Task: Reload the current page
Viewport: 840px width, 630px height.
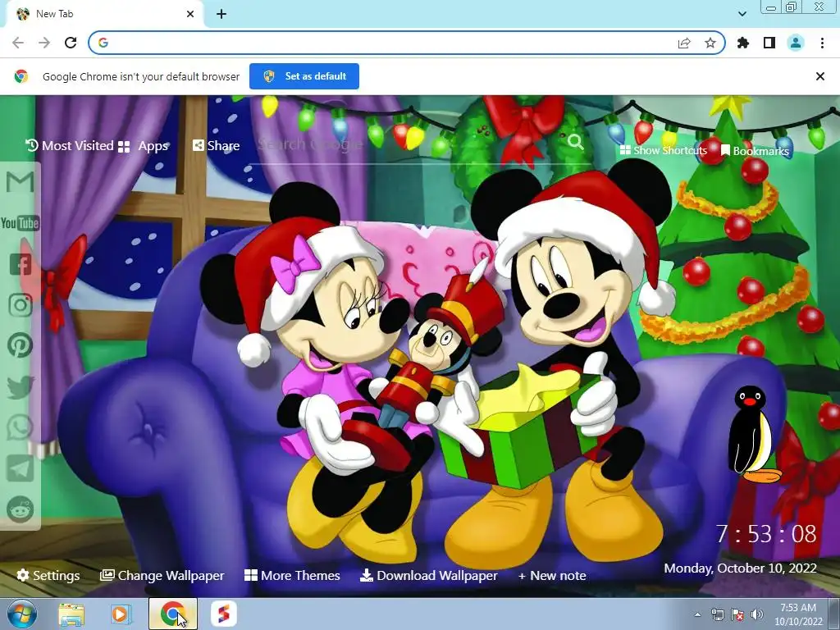Action: [71, 43]
